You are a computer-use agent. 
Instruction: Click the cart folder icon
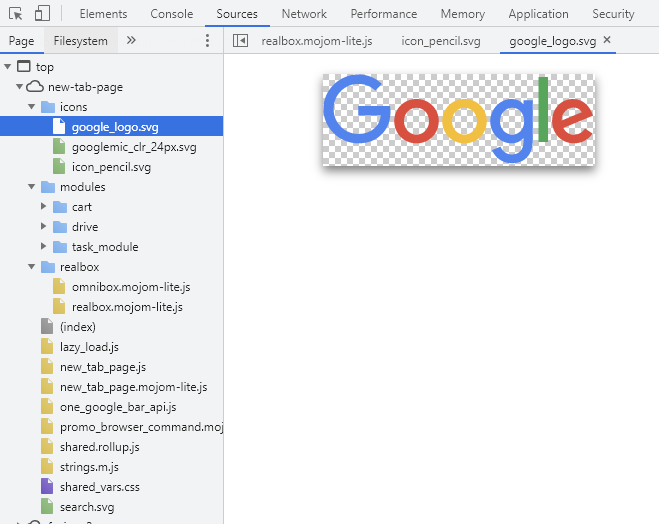point(60,207)
